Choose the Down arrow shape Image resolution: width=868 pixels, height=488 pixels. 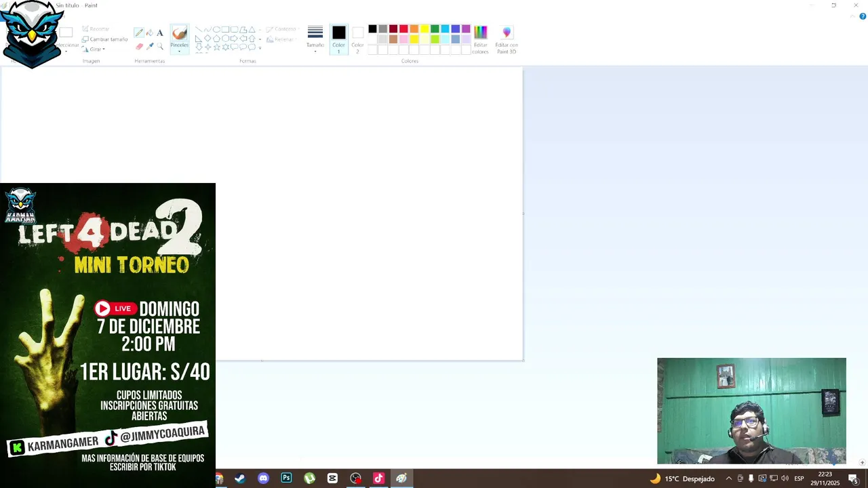199,47
